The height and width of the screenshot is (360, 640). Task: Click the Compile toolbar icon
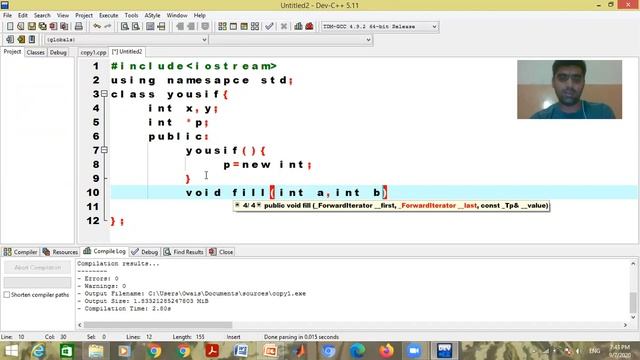coord(222,27)
